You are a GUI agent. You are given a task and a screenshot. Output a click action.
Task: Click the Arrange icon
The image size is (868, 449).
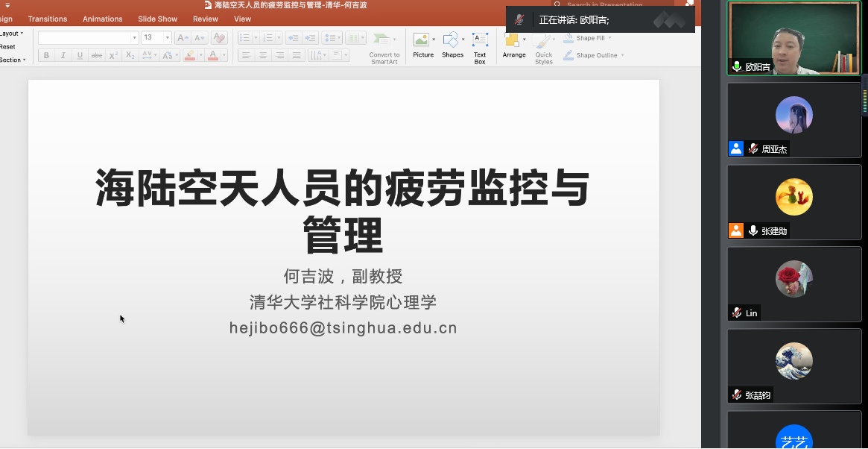[513, 41]
